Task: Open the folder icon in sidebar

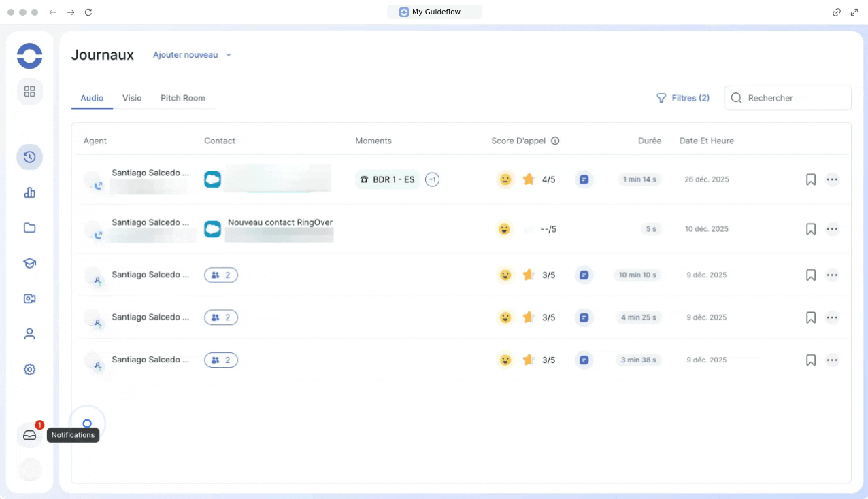Action: pyautogui.click(x=29, y=228)
